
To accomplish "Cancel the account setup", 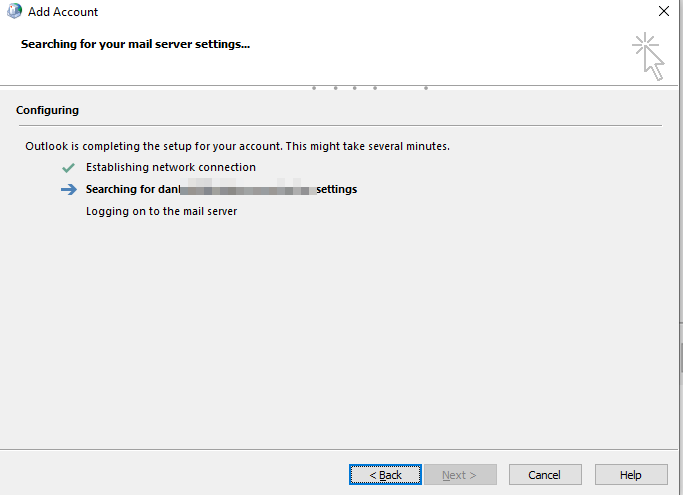I will (545, 475).
